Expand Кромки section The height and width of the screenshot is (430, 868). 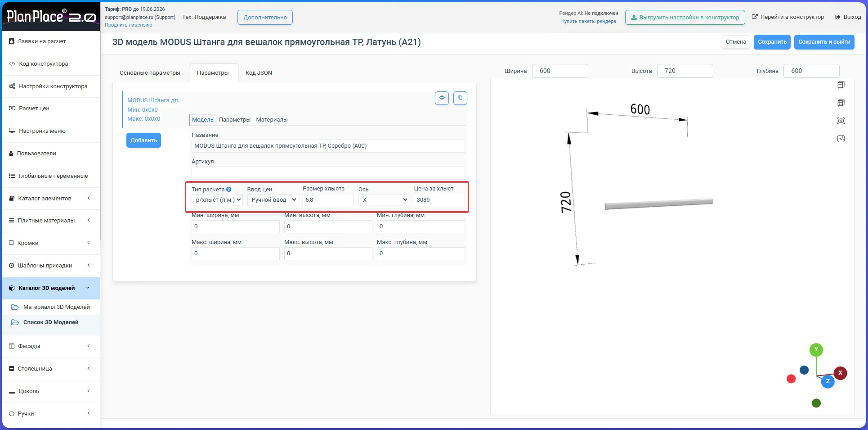coord(51,243)
